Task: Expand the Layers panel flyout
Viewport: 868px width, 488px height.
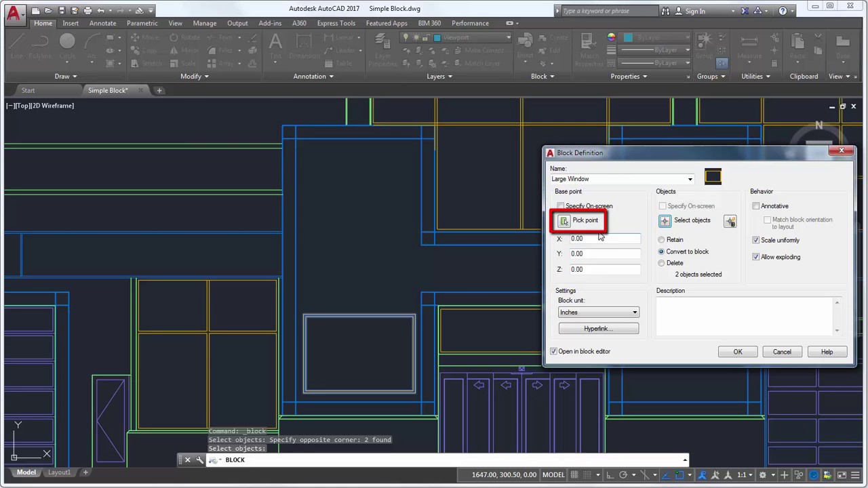Action: [x=439, y=77]
